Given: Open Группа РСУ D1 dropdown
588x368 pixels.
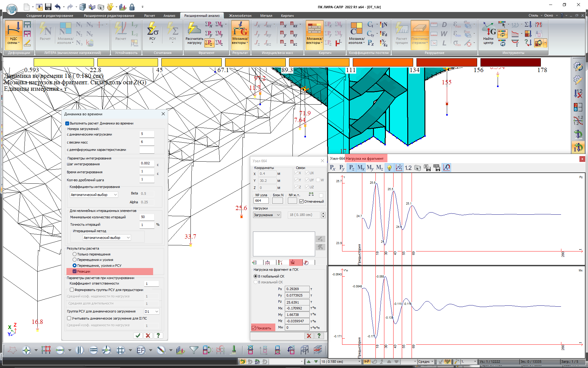Looking at the screenshot, I should tap(152, 312).
